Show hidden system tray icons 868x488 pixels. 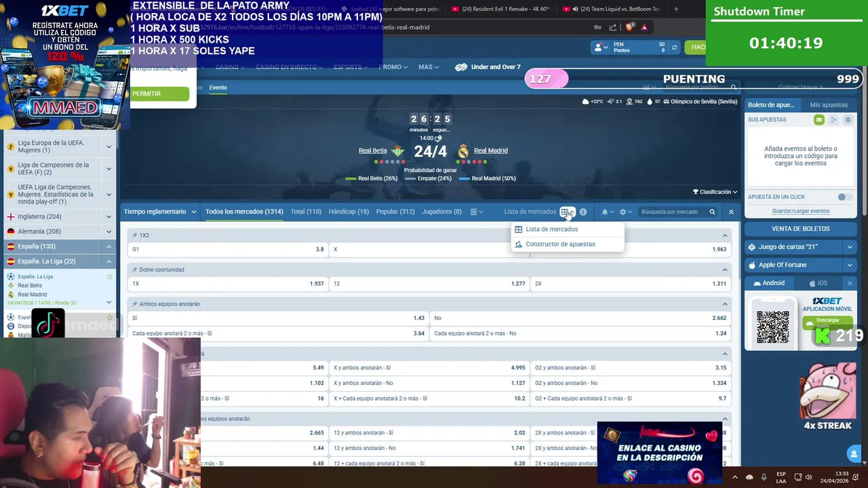734,477
